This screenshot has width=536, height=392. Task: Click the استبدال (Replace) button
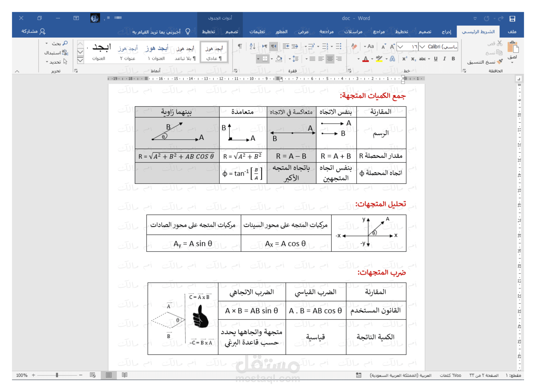(x=56, y=53)
